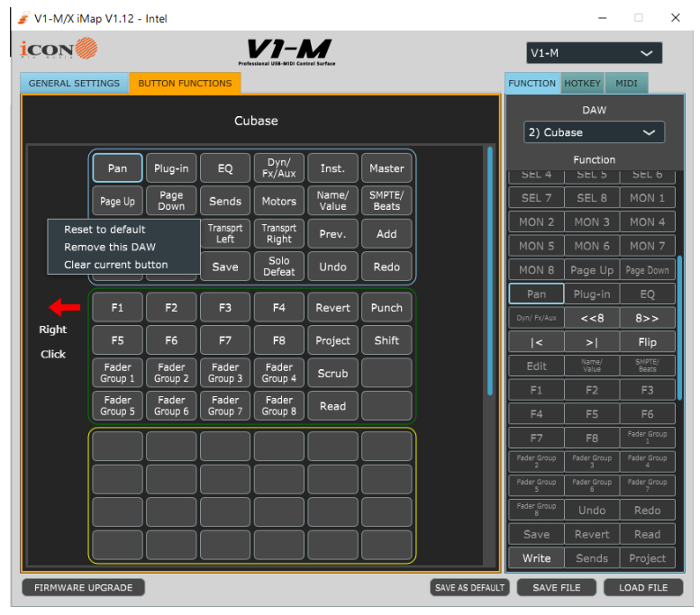Select the Undo button in the blue group
The image size is (700, 615).
pyautogui.click(x=332, y=267)
